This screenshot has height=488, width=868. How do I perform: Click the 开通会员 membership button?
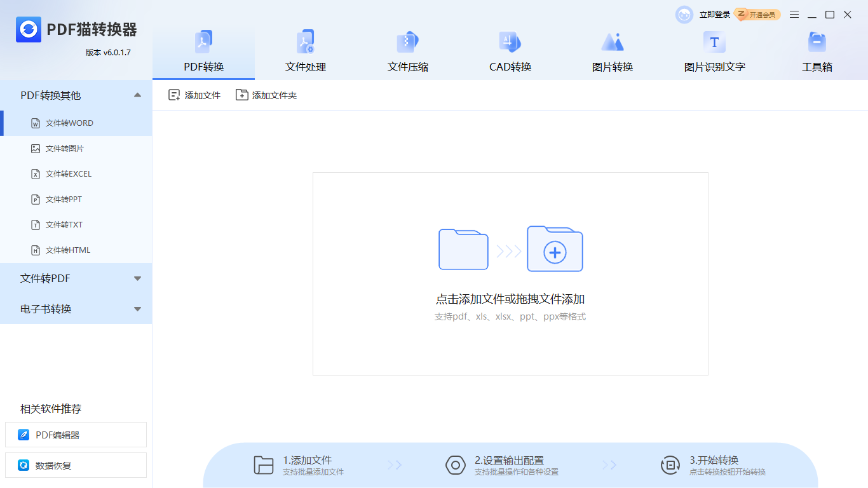[x=758, y=14]
